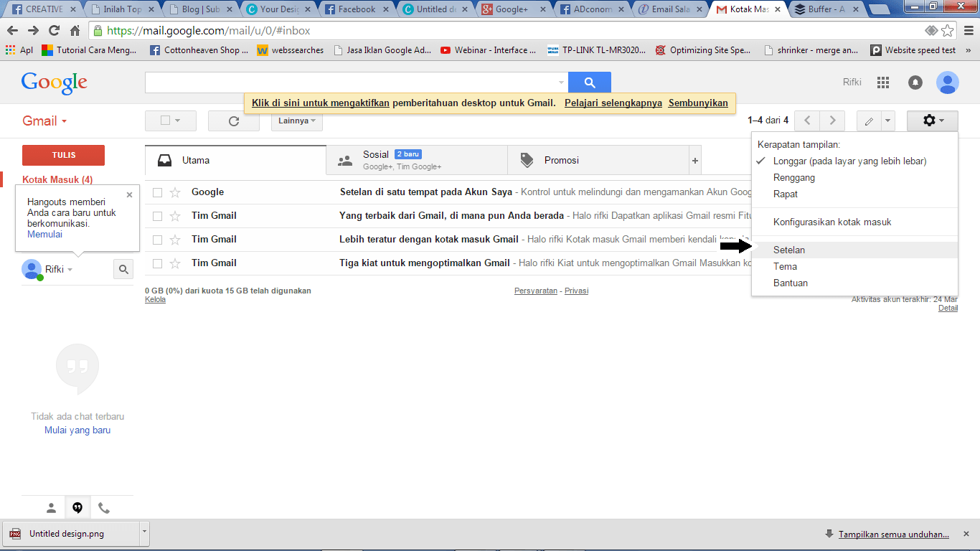The width and height of the screenshot is (980, 551).
Task: Expand Rifki status dropdown in Hangouts
Action: click(x=70, y=270)
